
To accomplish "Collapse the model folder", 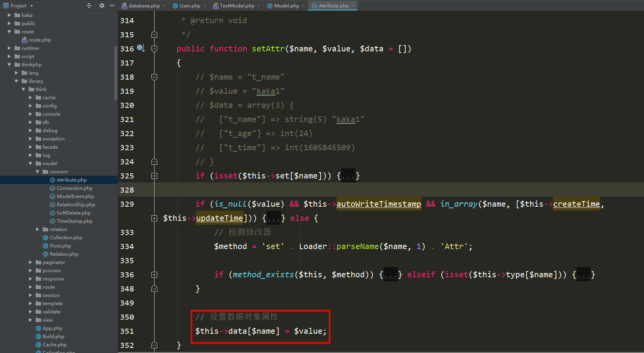I will point(31,163).
